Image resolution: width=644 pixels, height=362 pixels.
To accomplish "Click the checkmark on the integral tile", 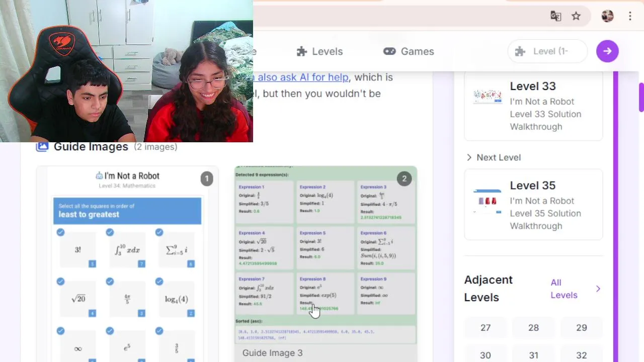I will 110,232.
